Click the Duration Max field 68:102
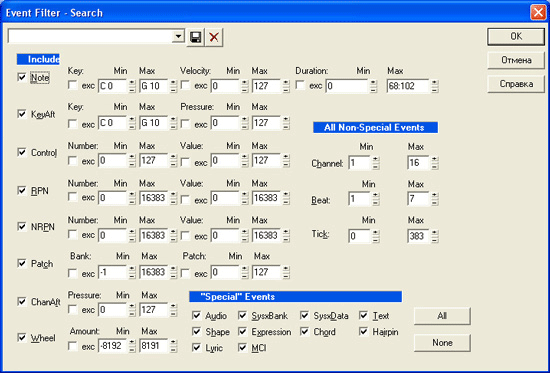 pyautogui.click(x=408, y=86)
